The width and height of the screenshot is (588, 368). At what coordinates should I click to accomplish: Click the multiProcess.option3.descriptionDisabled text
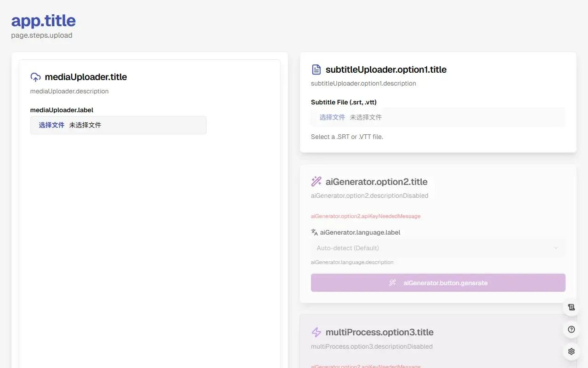372,346
